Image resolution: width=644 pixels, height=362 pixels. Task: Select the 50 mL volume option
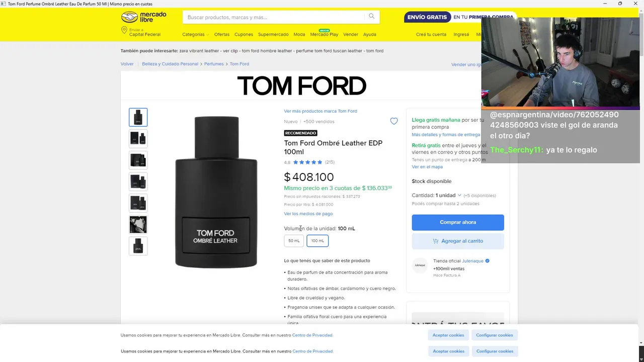click(294, 241)
